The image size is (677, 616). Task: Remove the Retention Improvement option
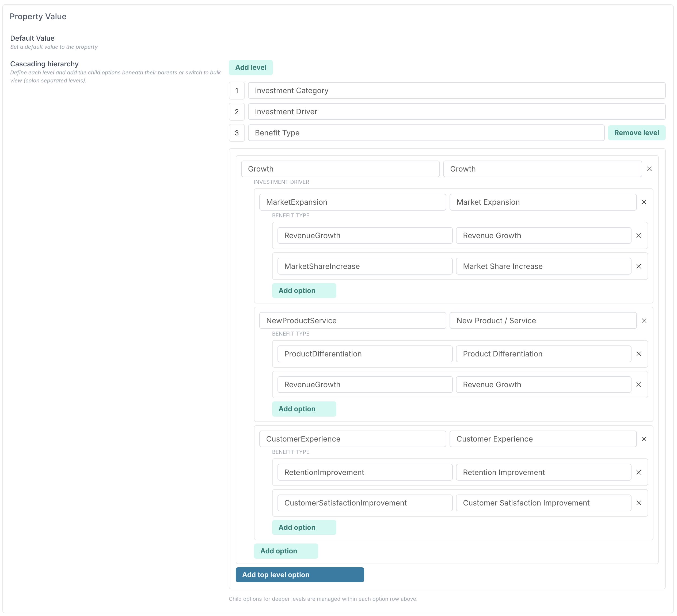[638, 472]
